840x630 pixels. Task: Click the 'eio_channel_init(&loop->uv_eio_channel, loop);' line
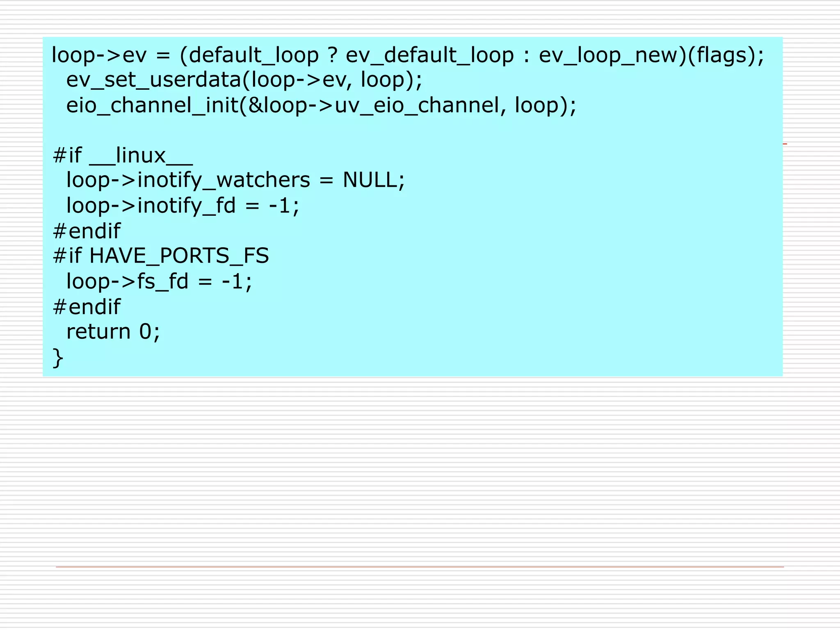(321, 105)
